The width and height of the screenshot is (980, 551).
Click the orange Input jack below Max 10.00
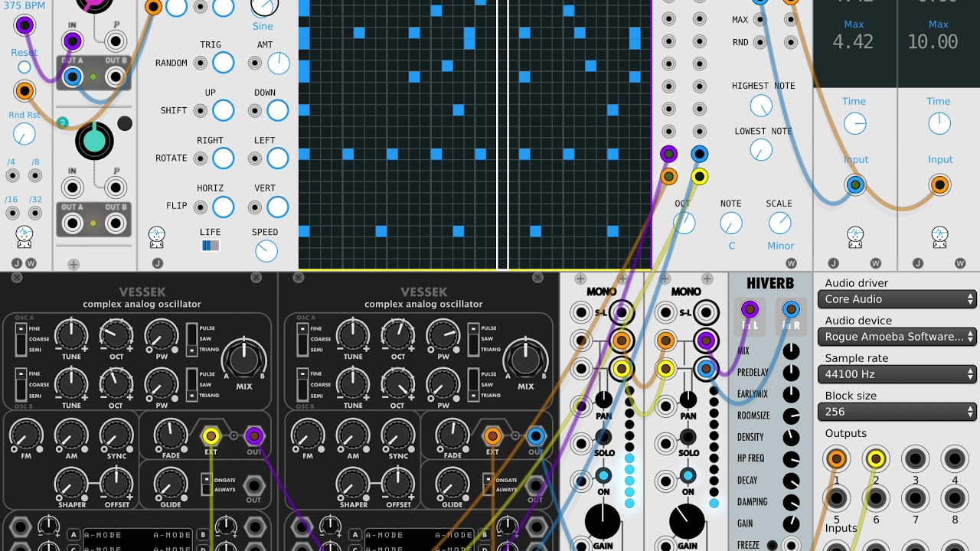coord(939,184)
